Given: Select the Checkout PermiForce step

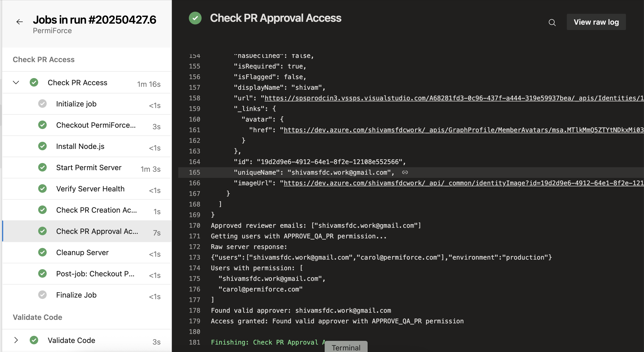Looking at the screenshot, I should coord(87,125).
